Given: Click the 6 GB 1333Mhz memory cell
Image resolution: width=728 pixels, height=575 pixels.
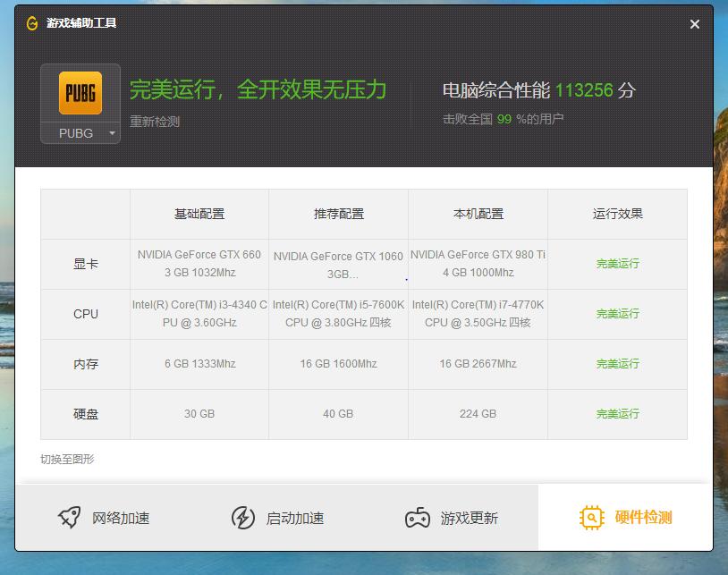Looking at the screenshot, I should coord(200,364).
